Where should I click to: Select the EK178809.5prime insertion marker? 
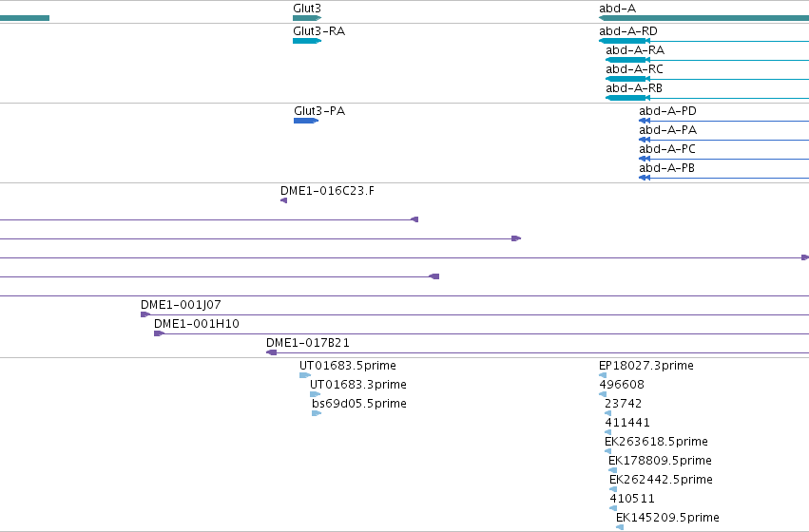612,470
